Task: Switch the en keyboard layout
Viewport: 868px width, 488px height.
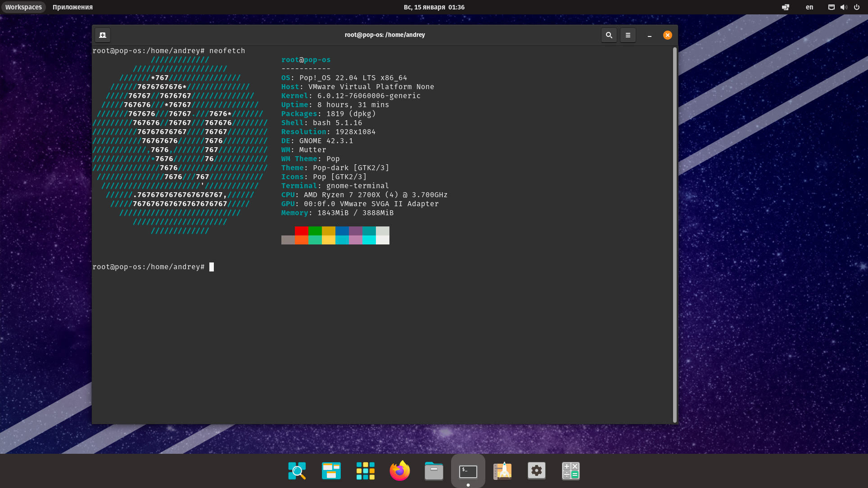Action: (x=809, y=7)
